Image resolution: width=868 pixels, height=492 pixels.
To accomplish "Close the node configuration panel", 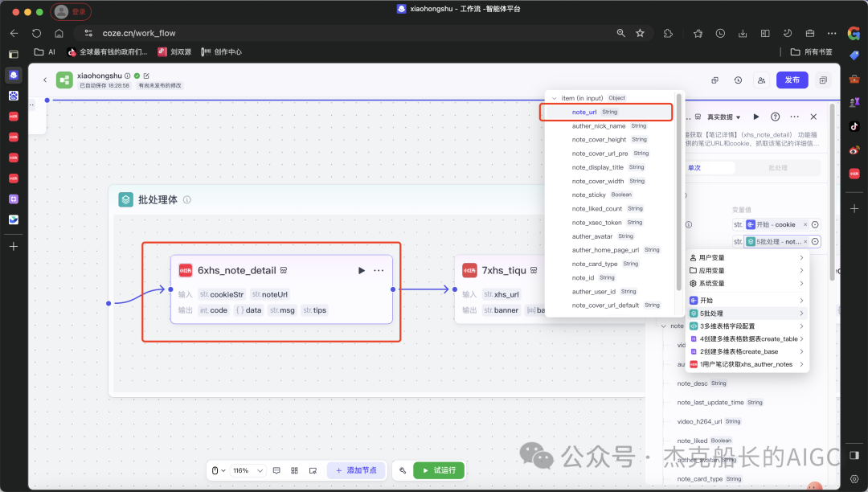I will coord(813,117).
